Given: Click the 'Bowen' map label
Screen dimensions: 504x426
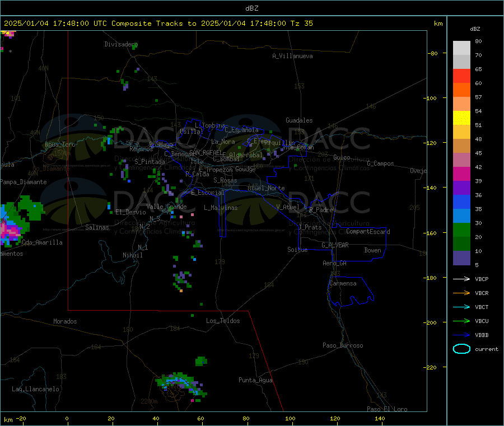Looking at the screenshot, I should tap(373, 250).
